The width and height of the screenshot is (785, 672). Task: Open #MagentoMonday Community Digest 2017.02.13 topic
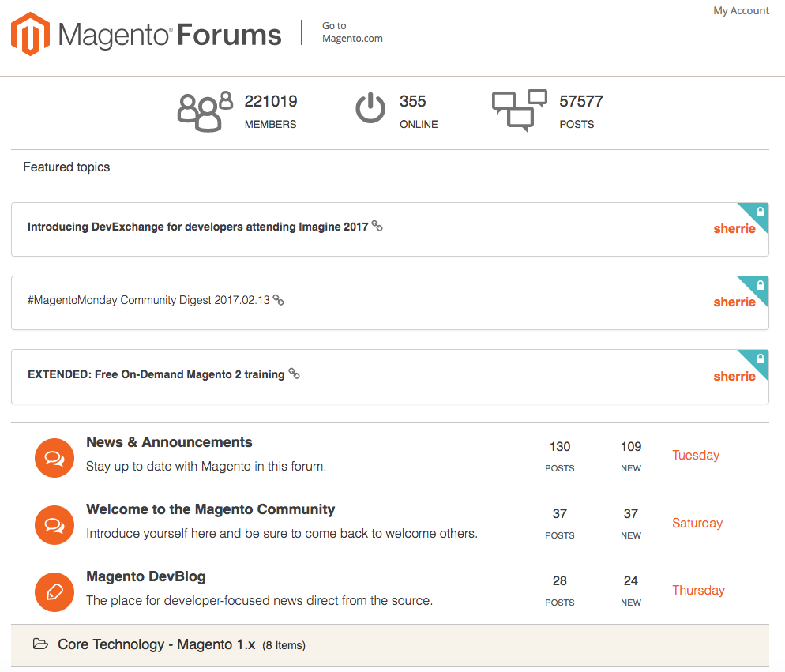click(148, 300)
